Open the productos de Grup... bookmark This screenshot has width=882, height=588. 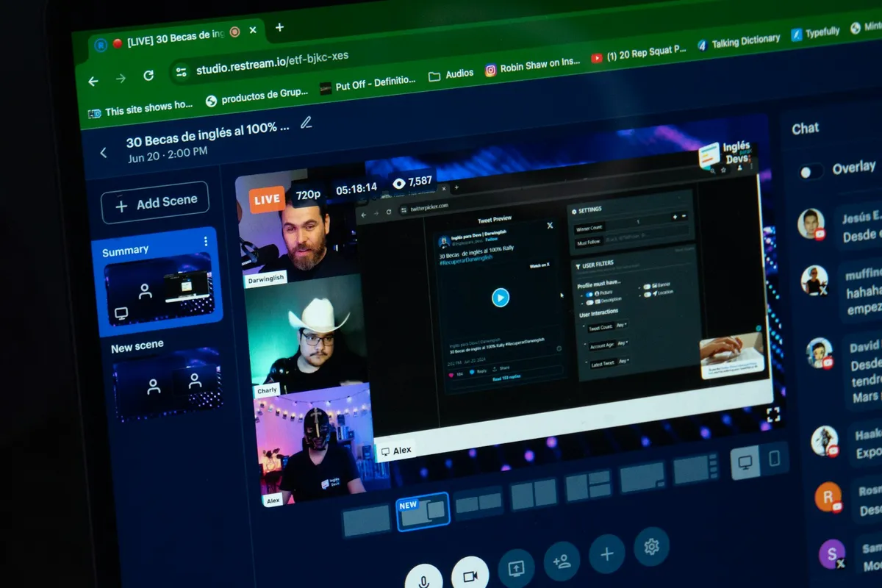click(257, 97)
